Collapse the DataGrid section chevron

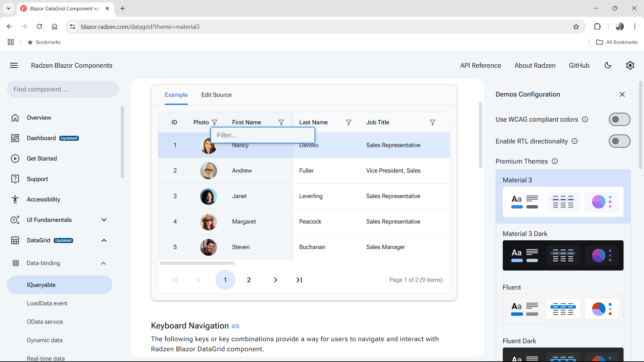104,240
